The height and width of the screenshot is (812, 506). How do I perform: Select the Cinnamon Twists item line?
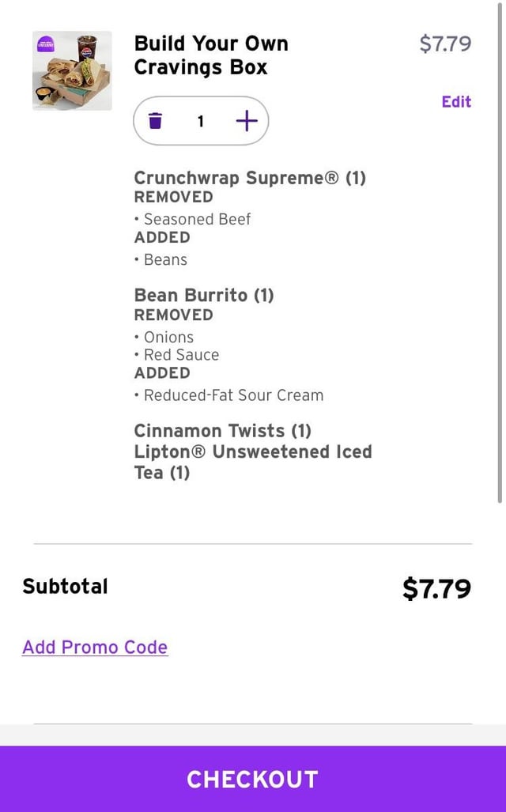[222, 431]
